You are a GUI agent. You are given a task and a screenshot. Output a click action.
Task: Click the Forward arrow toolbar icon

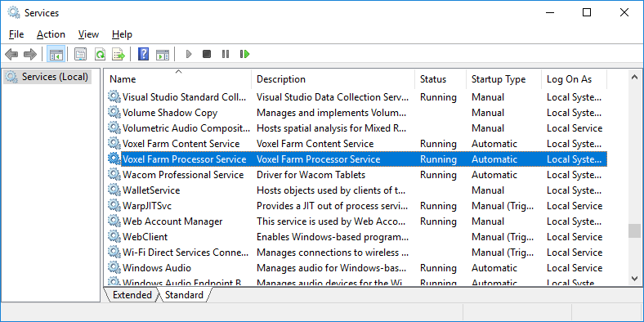[x=30, y=54]
